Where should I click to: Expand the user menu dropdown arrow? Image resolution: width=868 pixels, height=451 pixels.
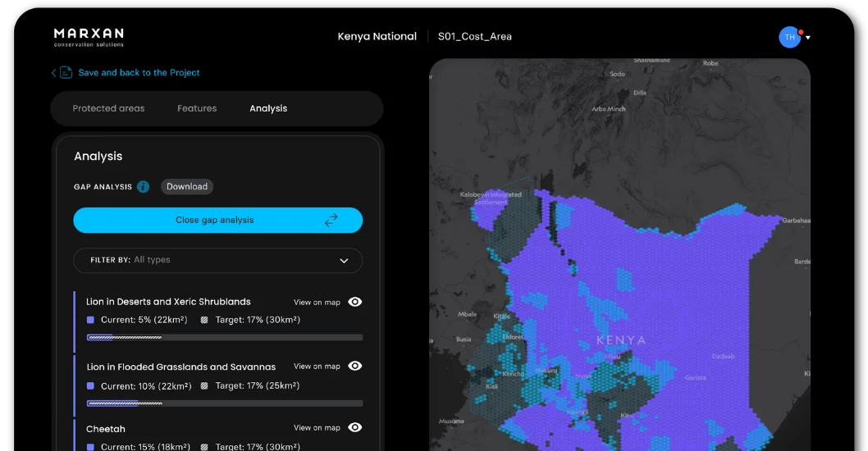pyautogui.click(x=808, y=38)
